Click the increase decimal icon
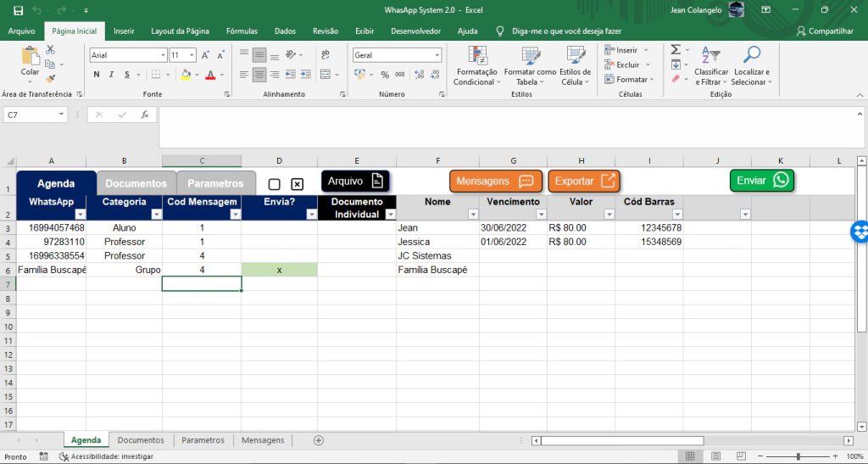Screen dimensions: 868x464 (419, 74)
